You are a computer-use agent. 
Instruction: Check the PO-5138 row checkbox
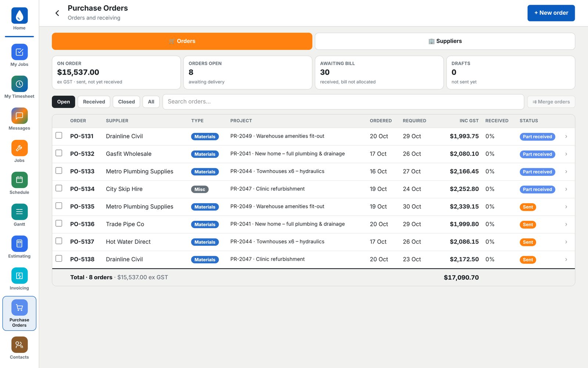coord(59,258)
